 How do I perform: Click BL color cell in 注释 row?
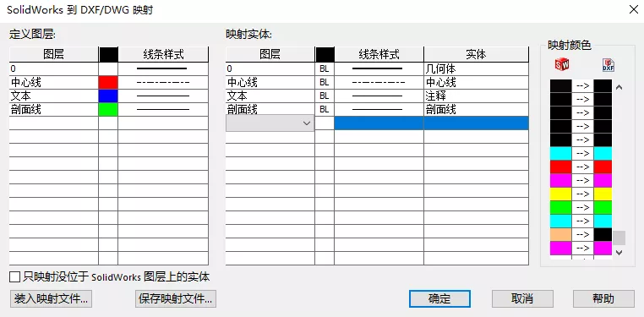(x=325, y=96)
